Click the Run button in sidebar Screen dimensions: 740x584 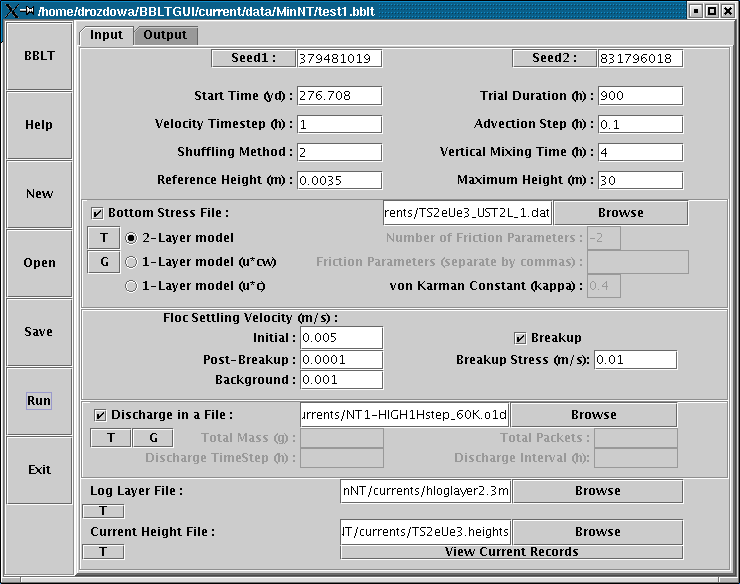click(39, 400)
